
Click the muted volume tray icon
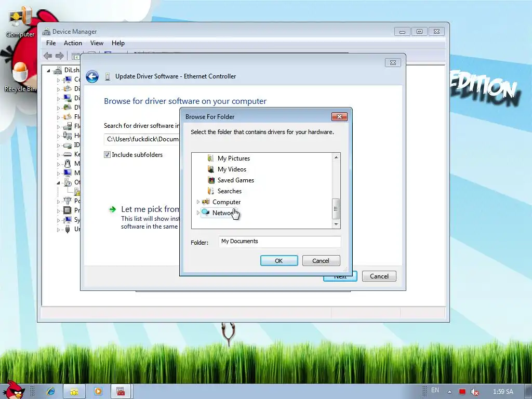pos(475,392)
